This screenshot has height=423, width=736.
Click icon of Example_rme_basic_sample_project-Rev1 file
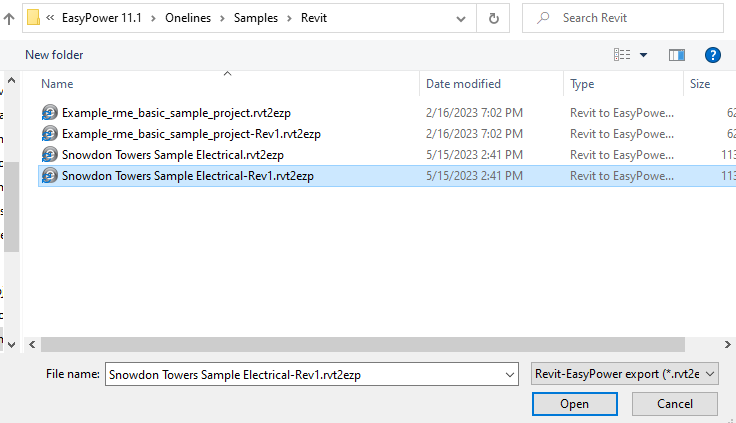coord(50,133)
